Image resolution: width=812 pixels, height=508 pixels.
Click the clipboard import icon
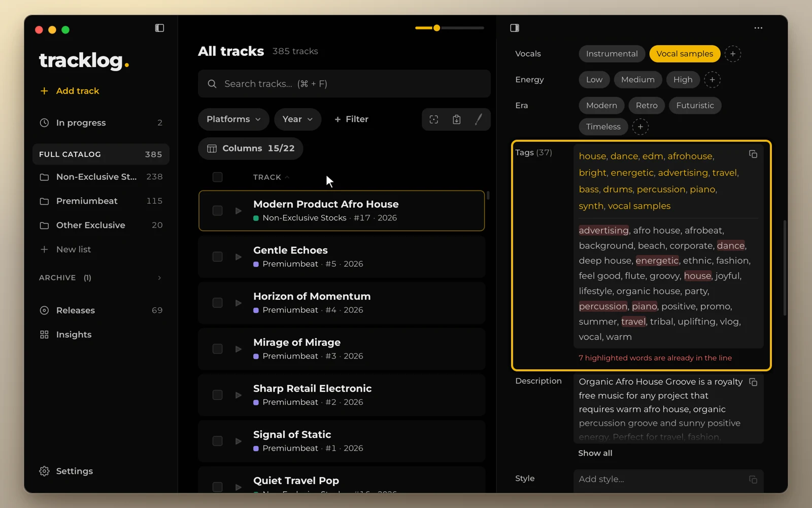pyautogui.click(x=457, y=119)
